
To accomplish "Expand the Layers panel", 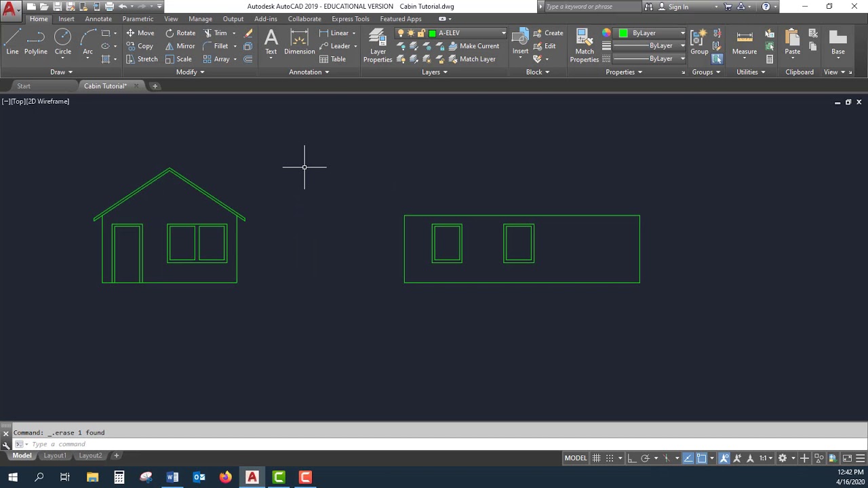I will (x=435, y=72).
